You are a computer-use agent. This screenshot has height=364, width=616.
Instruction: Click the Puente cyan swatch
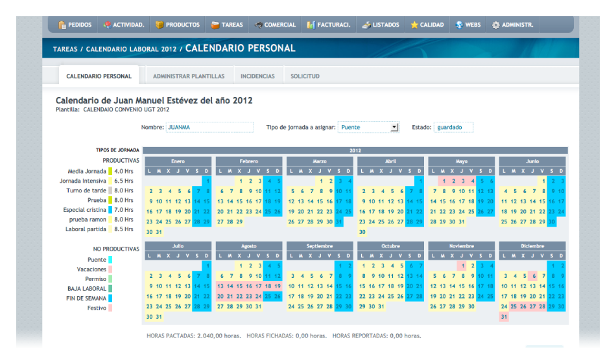pyautogui.click(x=110, y=259)
